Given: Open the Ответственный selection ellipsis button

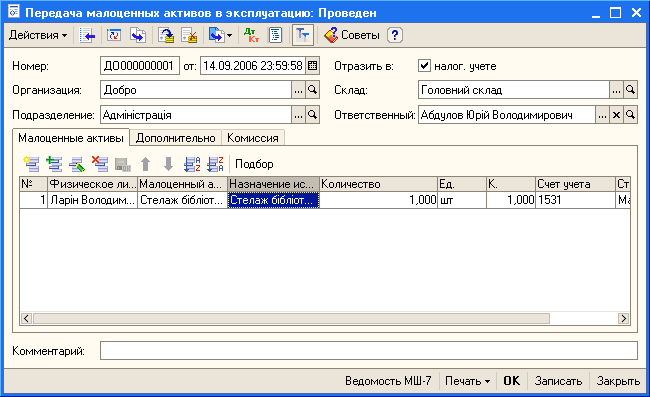Looking at the screenshot, I should [x=602, y=115].
